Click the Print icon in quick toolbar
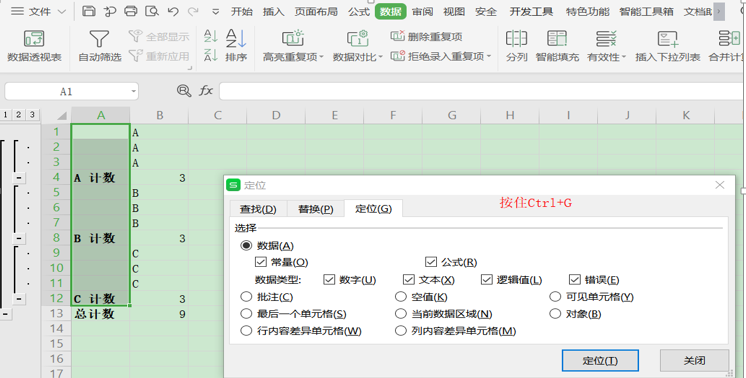This screenshot has height=378, width=746. (x=130, y=11)
